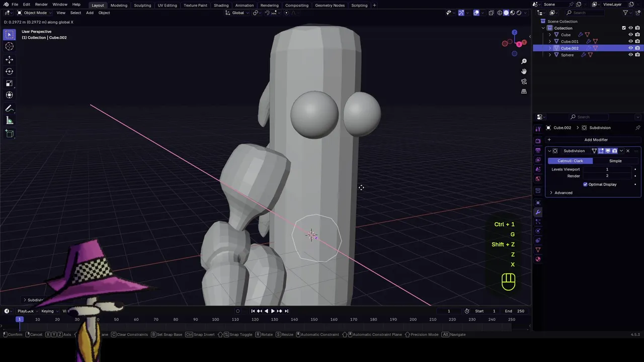Open Playback dropdown in timeline
Screen dimensions: 644x362
click(x=28, y=311)
